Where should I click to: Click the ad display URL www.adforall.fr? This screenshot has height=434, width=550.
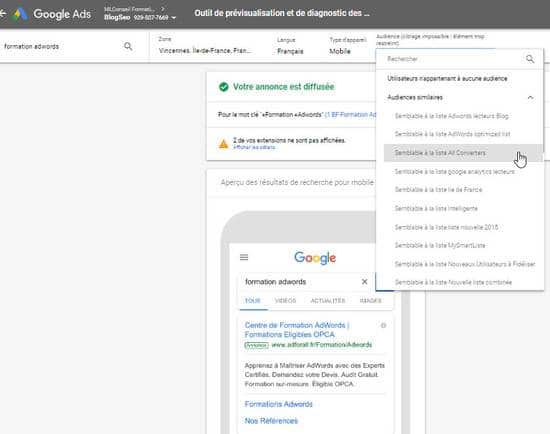pyautogui.click(x=322, y=345)
